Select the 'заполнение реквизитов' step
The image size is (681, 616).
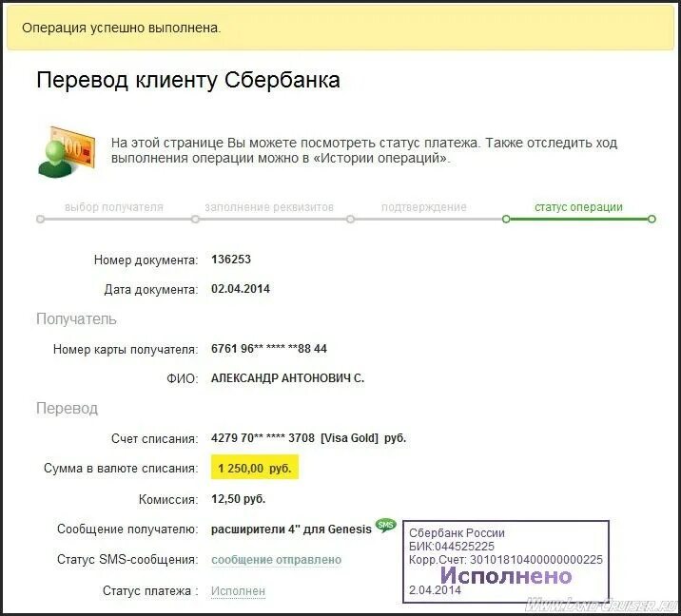tap(269, 207)
